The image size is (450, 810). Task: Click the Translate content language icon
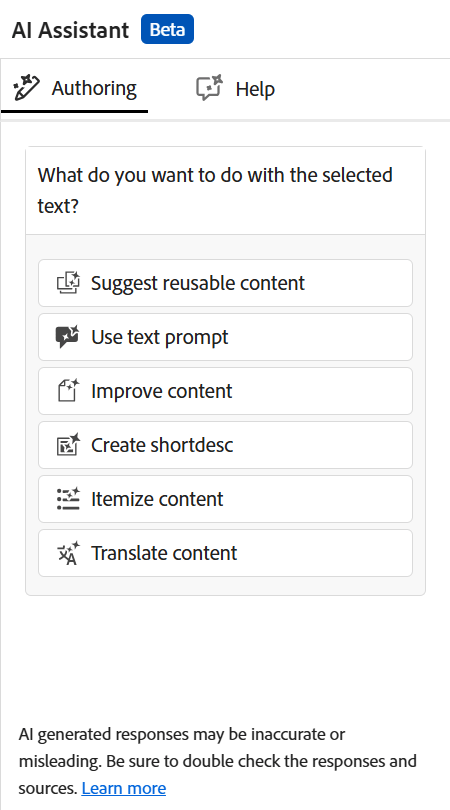pos(68,553)
